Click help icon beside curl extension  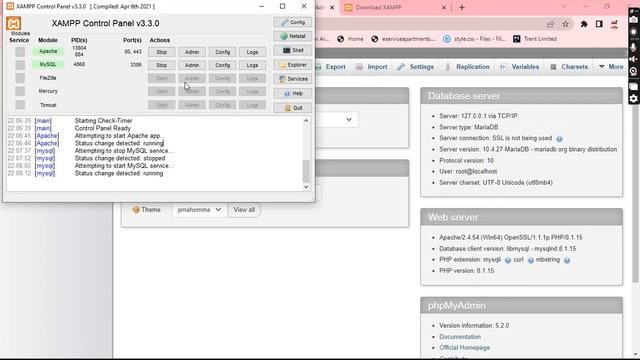tap(531, 260)
